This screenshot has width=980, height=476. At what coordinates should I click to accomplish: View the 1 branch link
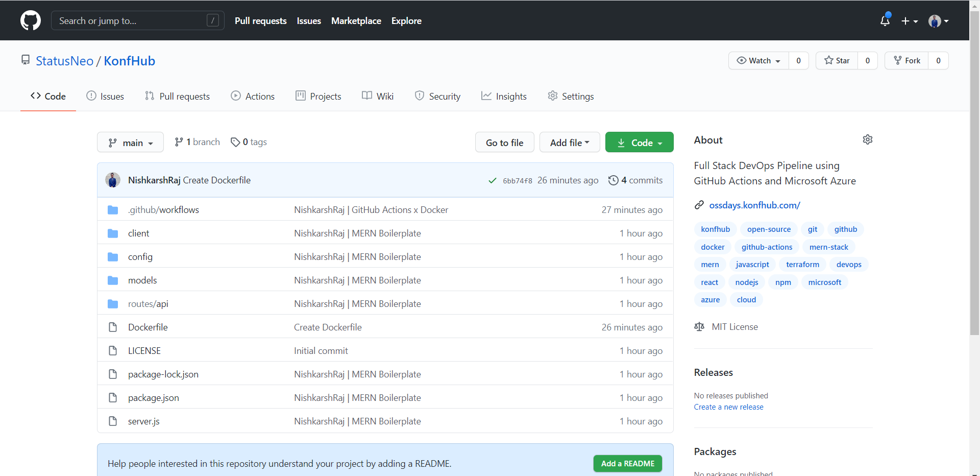tap(197, 142)
